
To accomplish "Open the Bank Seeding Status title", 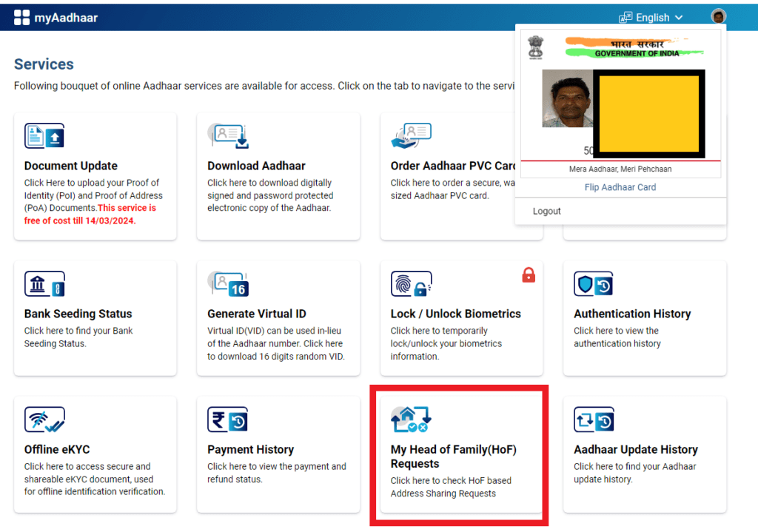I will (x=78, y=314).
